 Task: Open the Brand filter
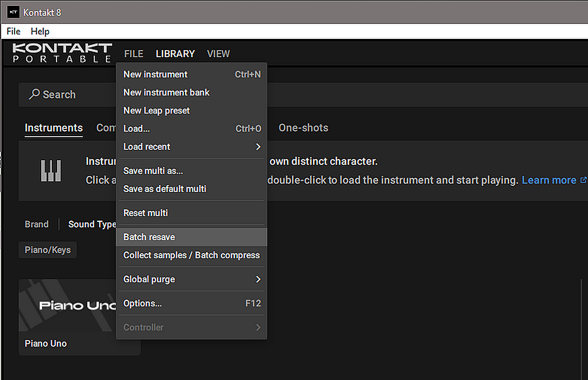point(37,224)
